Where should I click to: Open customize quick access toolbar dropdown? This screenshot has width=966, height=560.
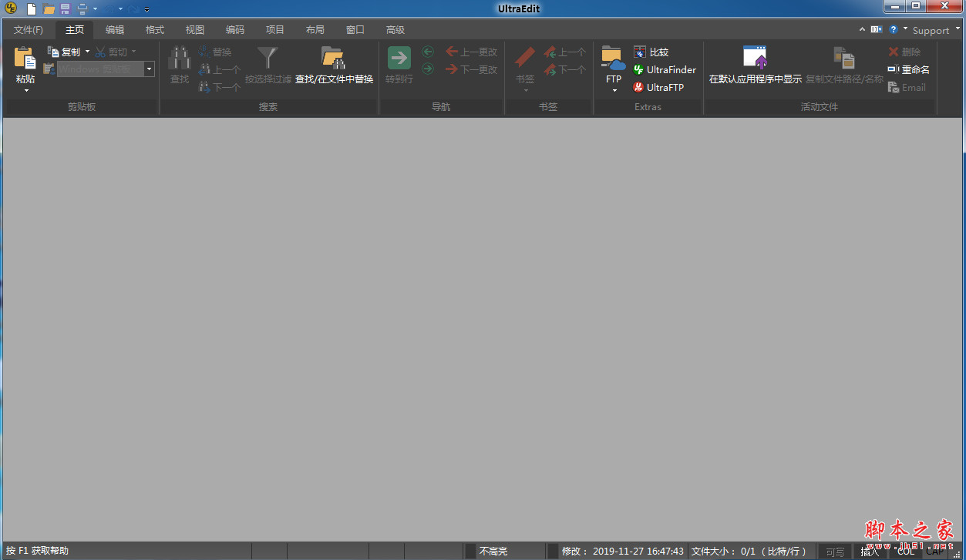coord(146,9)
